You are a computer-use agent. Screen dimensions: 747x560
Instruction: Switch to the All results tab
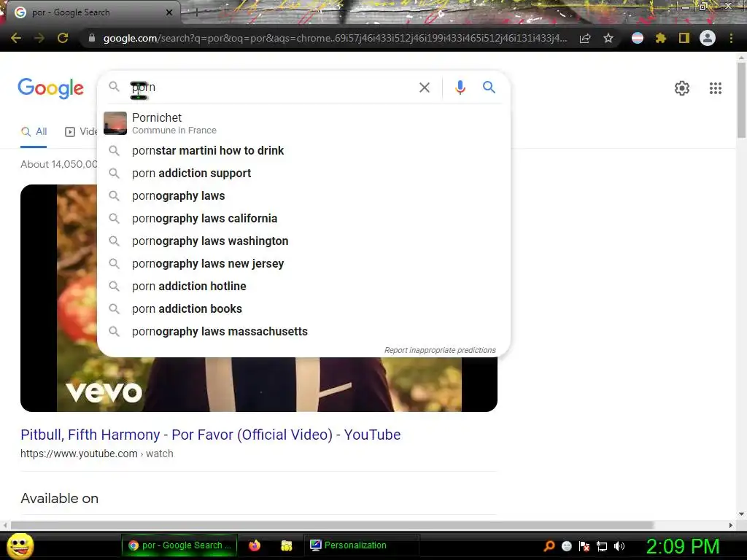coord(34,132)
